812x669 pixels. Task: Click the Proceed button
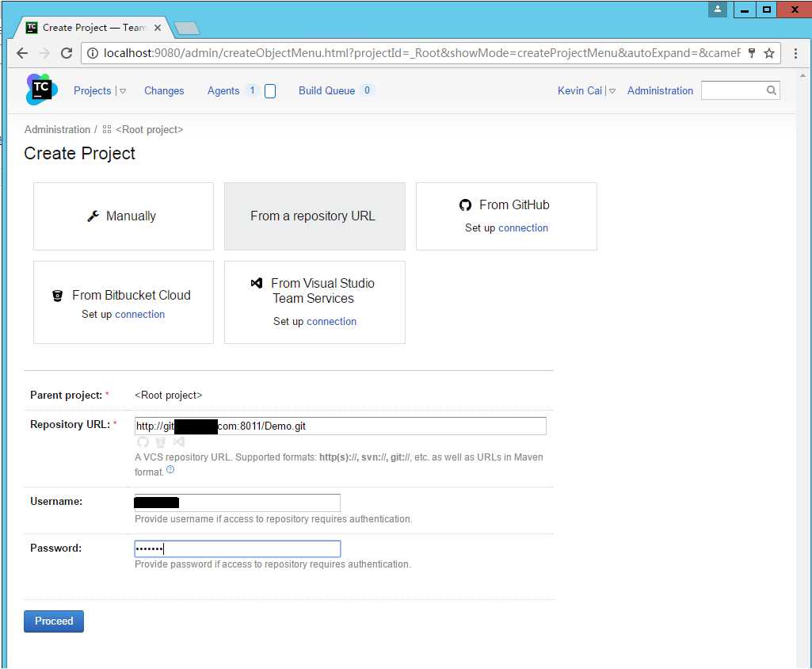(54, 621)
